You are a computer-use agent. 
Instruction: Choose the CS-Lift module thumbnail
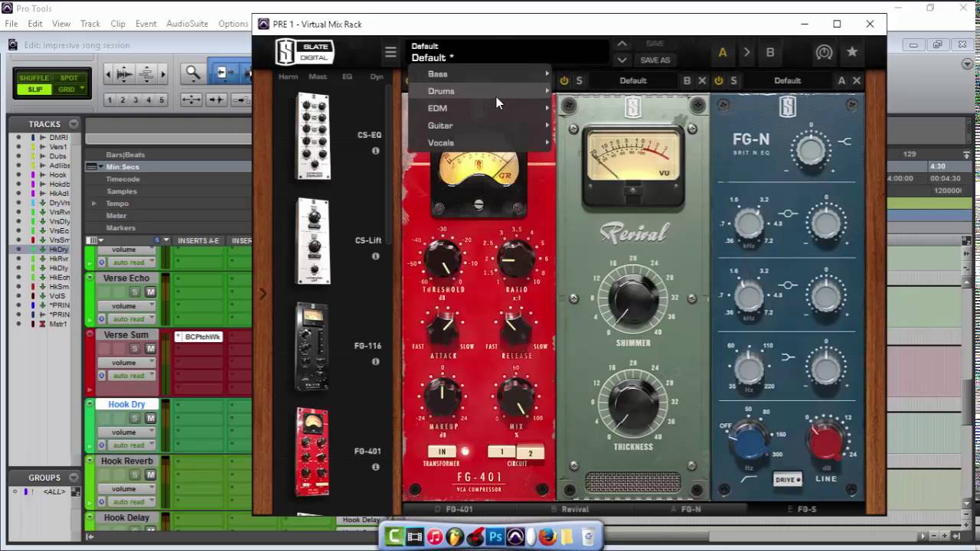tap(313, 241)
